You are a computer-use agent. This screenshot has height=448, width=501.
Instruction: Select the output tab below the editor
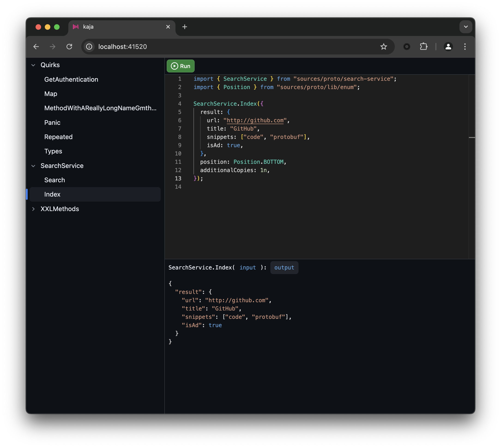tap(284, 268)
